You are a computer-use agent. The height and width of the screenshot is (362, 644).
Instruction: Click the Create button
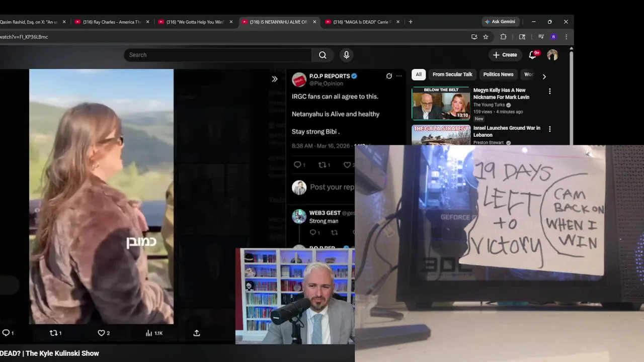(505, 55)
